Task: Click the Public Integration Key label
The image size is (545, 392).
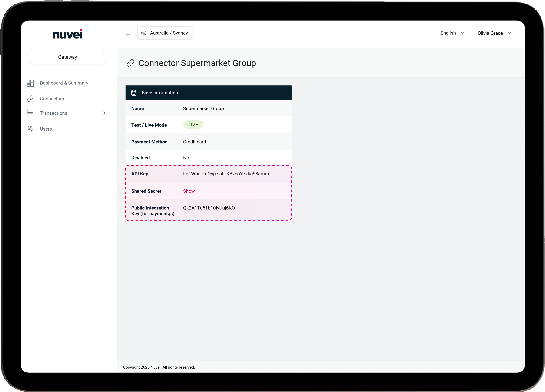Action: (153, 211)
